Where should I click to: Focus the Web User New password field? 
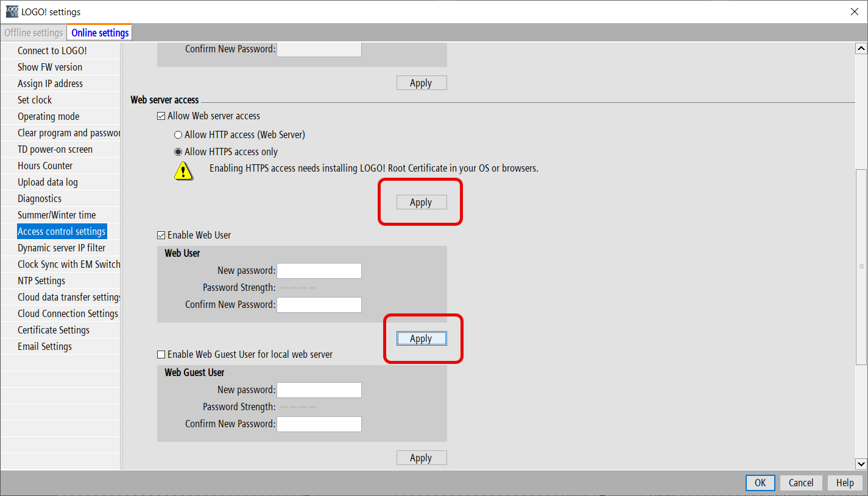pyautogui.click(x=319, y=271)
